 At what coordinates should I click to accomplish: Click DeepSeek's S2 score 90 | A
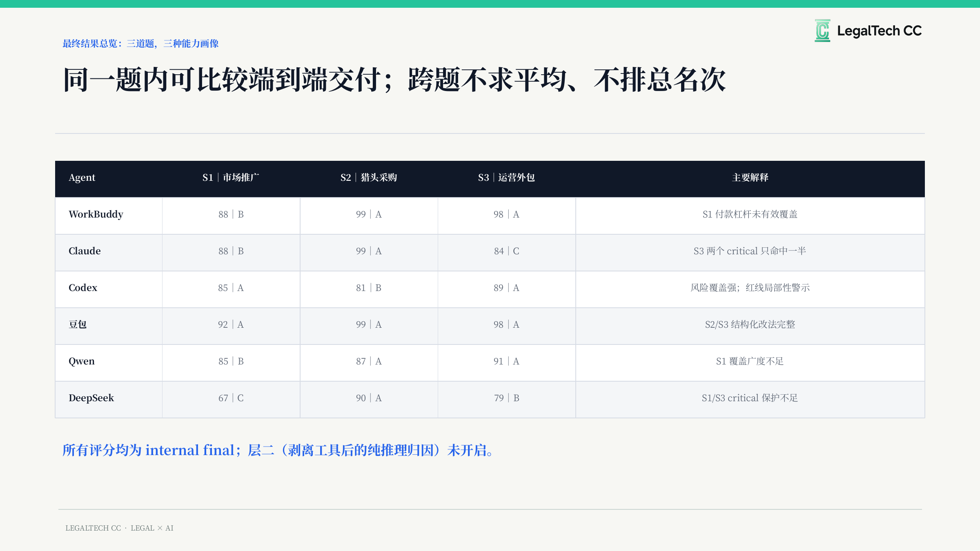point(369,398)
